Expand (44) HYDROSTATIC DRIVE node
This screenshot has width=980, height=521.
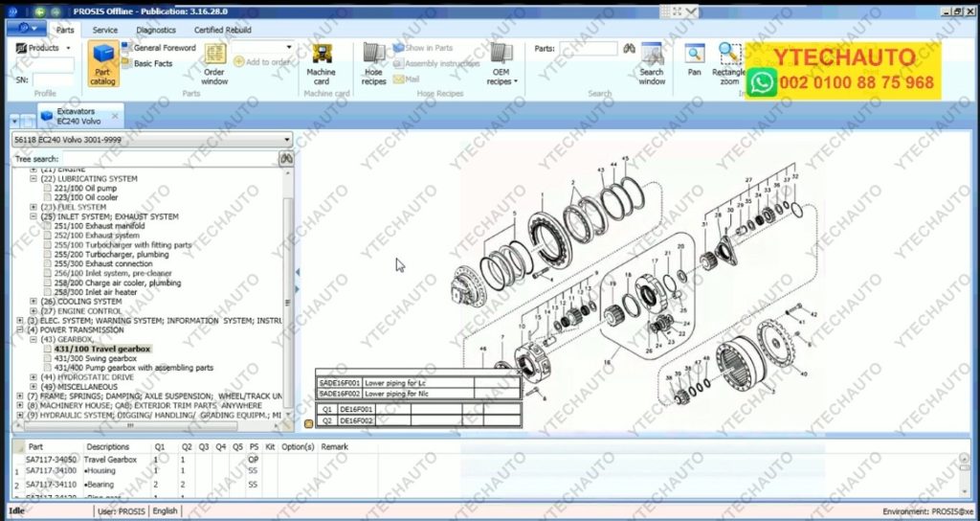[x=33, y=377]
